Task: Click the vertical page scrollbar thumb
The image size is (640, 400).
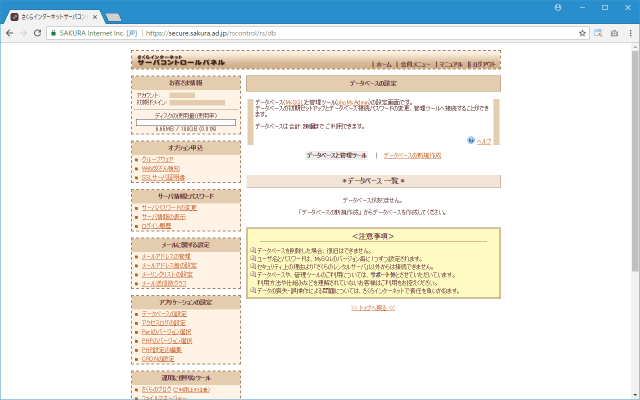Action: tap(636, 161)
